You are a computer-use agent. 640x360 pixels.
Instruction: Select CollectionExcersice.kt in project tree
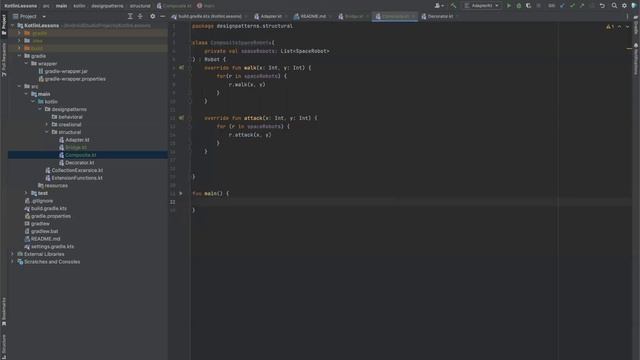click(x=77, y=170)
